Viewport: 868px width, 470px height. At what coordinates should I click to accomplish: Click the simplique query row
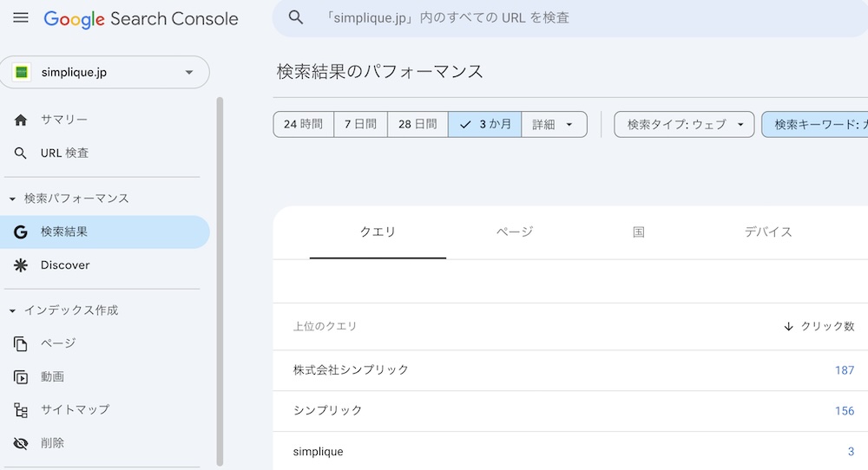coord(570,451)
